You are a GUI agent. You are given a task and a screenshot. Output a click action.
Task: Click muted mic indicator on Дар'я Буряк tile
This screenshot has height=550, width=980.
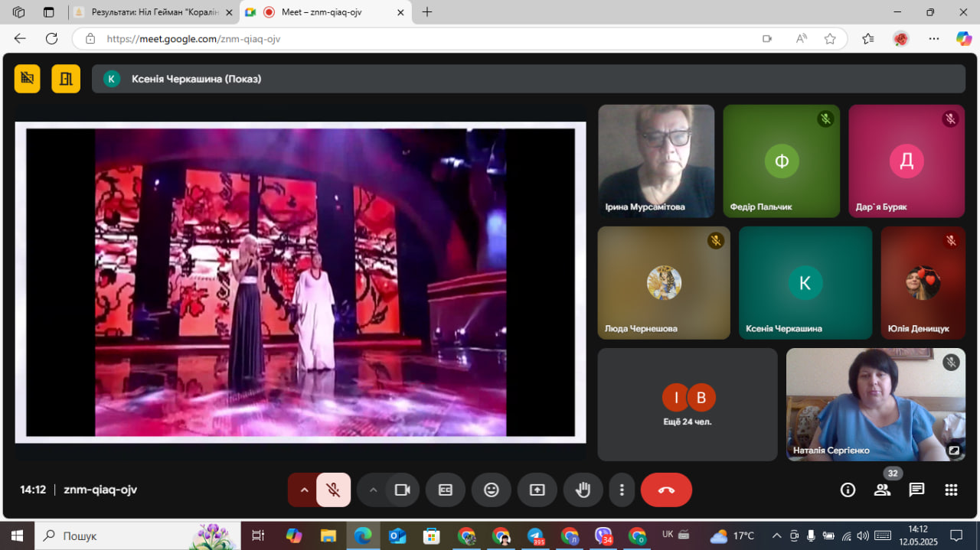point(950,119)
